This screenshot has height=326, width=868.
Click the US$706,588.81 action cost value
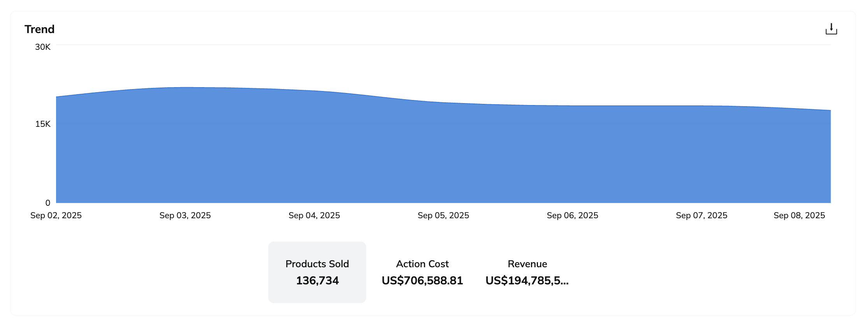click(x=422, y=280)
